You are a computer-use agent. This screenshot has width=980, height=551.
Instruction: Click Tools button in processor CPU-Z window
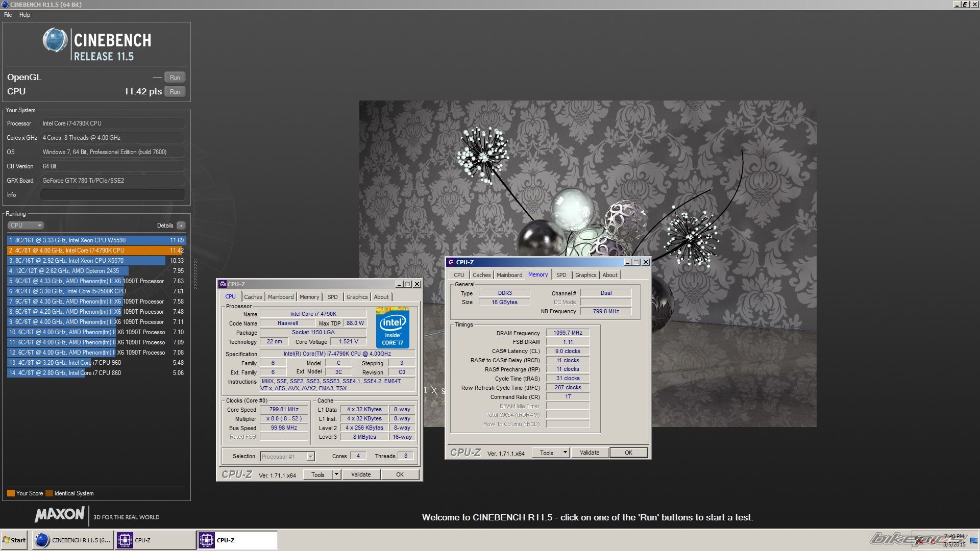tap(318, 475)
